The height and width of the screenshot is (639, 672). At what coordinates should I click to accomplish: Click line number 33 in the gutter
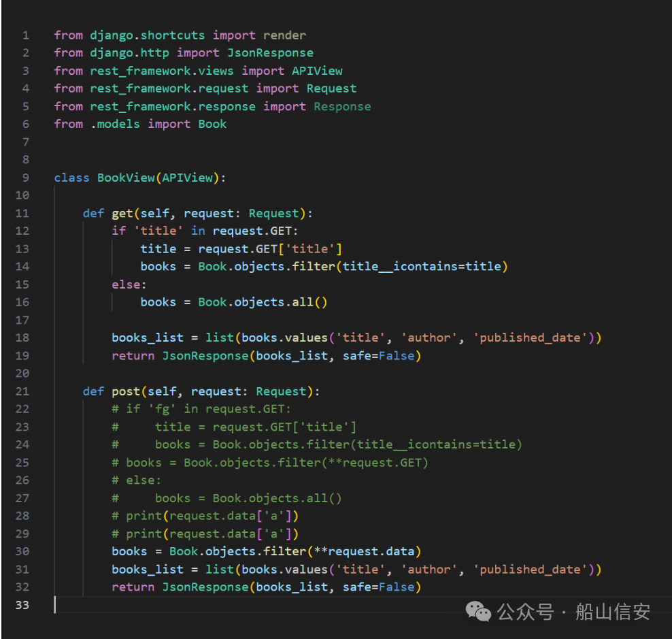(22, 605)
